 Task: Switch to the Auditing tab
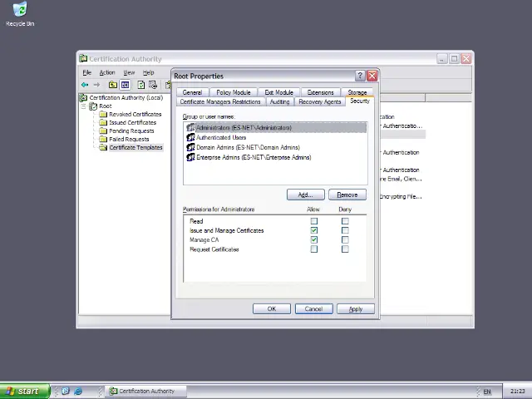tap(279, 101)
